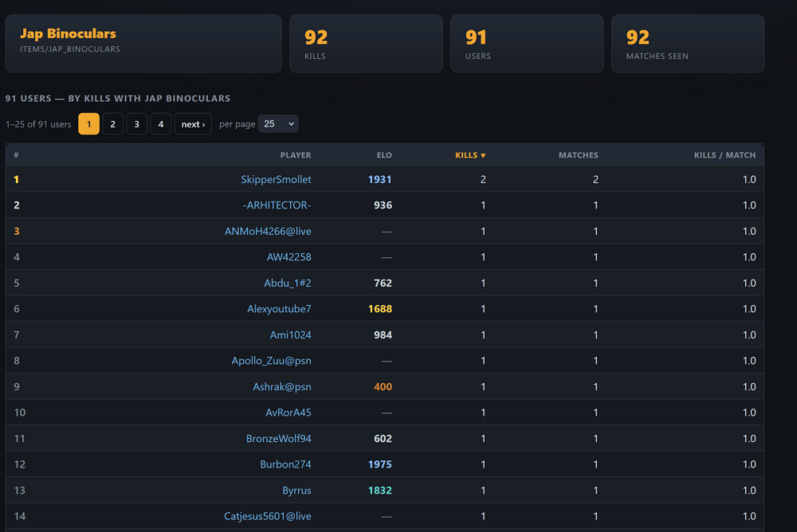Viewport: 797px width, 532px height.
Task: Open -ARHITECTOR- player profile
Action: click(x=277, y=205)
